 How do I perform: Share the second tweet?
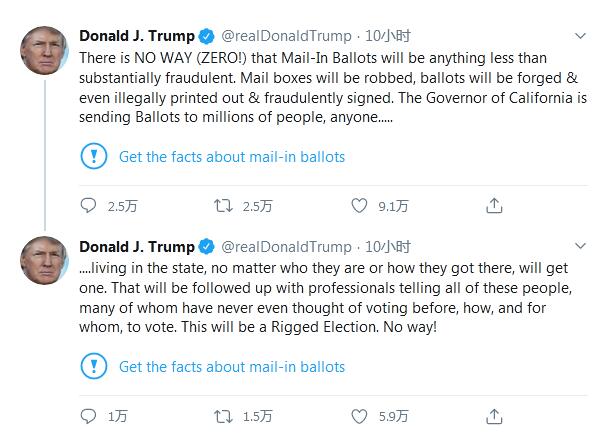point(494,416)
